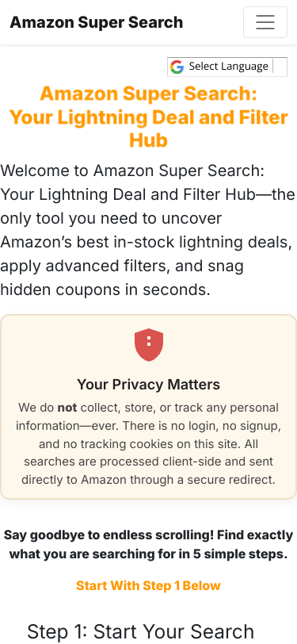Click text about secure redirect to Amazon

click(149, 480)
